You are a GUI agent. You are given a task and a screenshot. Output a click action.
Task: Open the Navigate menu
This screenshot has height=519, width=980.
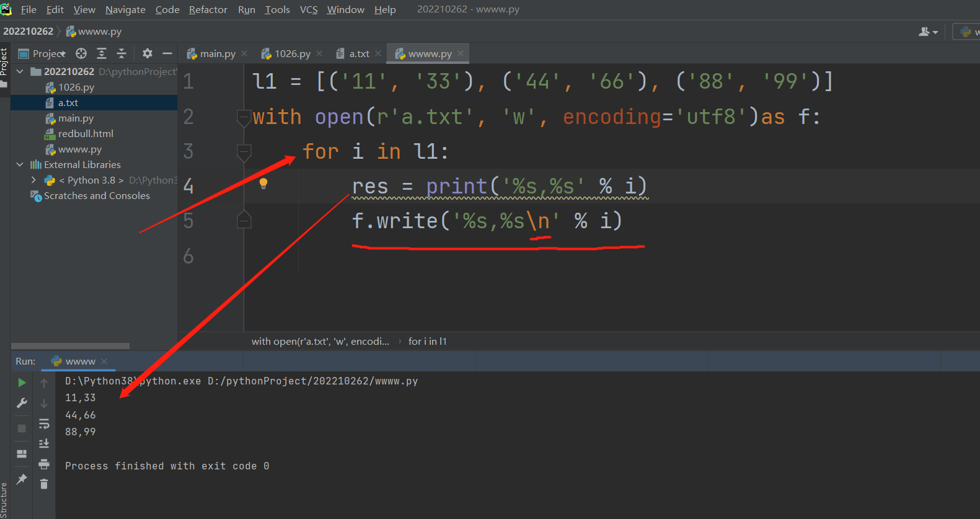(x=125, y=9)
